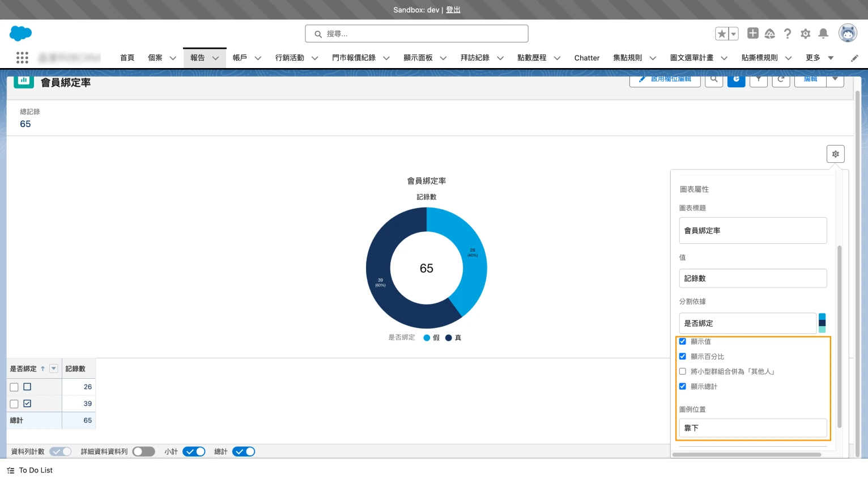868x482 pixels.
Task: Click the user avatar profile icon
Action: click(x=848, y=33)
